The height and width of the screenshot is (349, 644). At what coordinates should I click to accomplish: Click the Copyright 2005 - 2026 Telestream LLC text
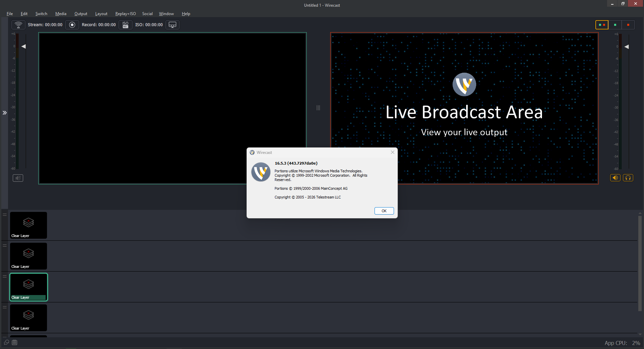click(x=307, y=197)
